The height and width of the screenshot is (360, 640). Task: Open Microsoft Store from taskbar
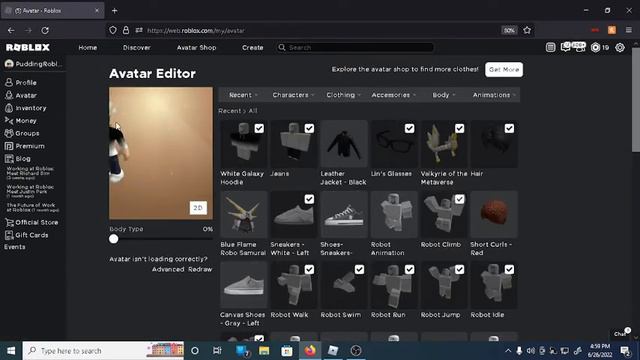click(x=287, y=351)
